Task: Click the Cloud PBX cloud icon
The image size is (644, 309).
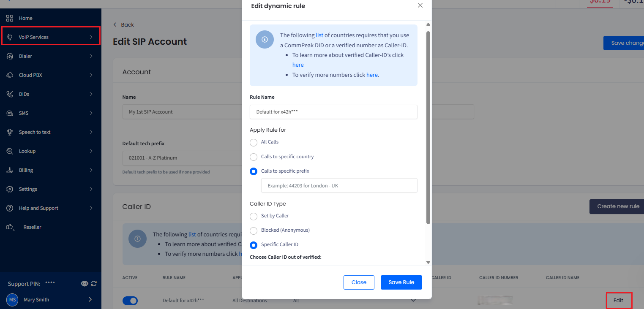Action: [x=10, y=75]
